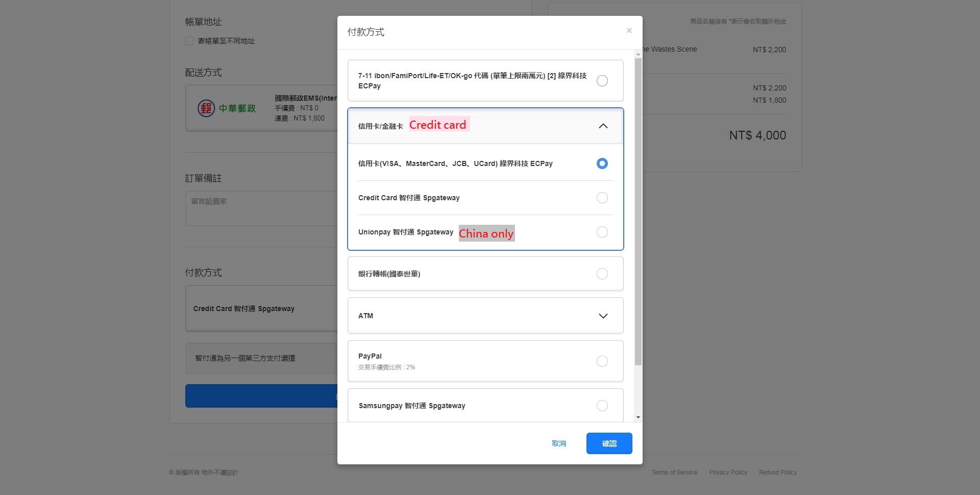980x495 pixels.
Task: Open the Refund Policy link
Action: click(x=777, y=473)
